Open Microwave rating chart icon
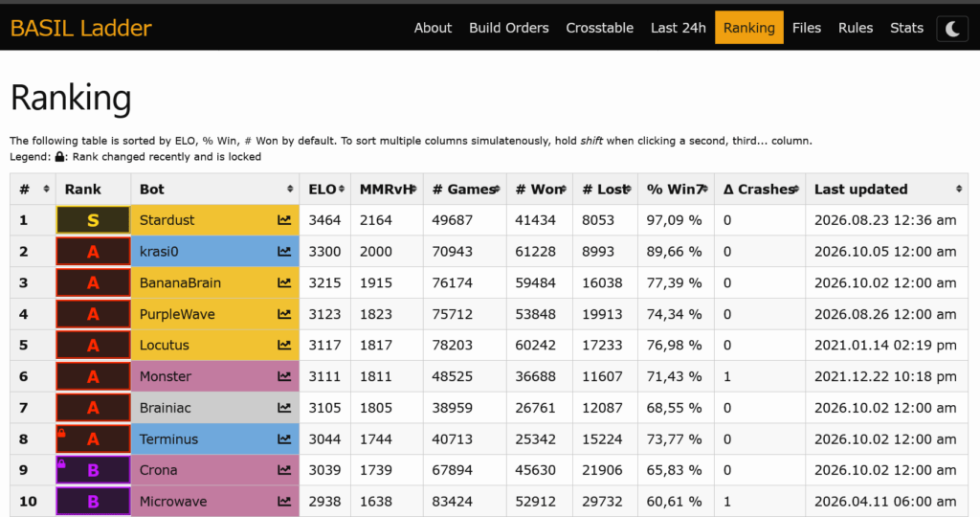The image size is (980, 517). [284, 502]
